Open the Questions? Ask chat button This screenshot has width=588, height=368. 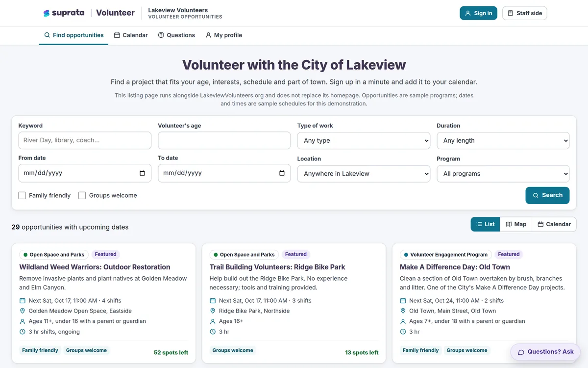[545, 352]
